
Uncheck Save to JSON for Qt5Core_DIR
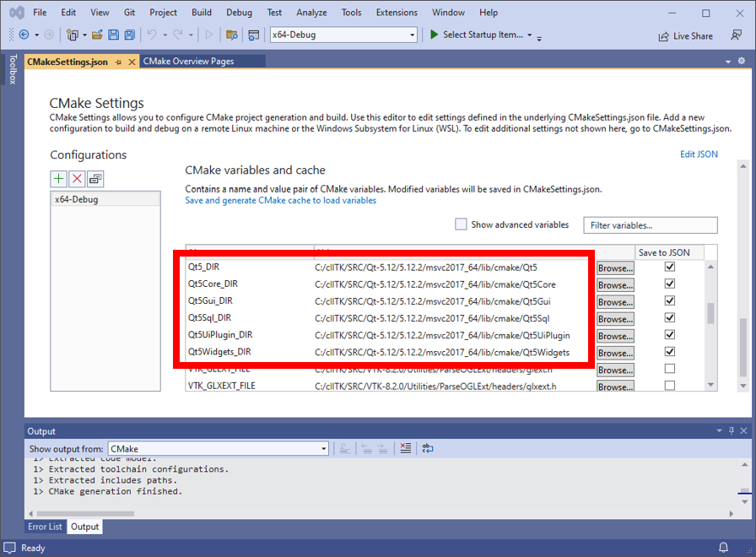pyautogui.click(x=670, y=284)
